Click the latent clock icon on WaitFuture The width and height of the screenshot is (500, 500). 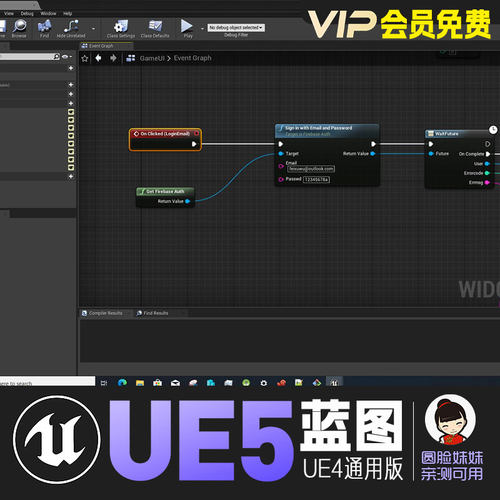coord(493,129)
